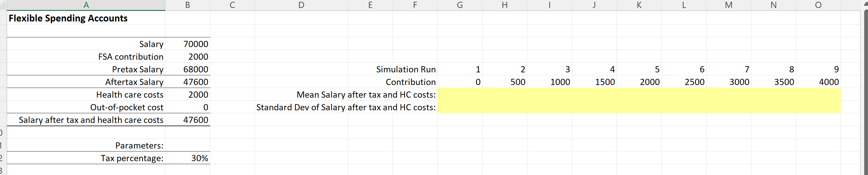Image resolution: width=868 pixels, height=175 pixels.
Task: Select simulation run number 2
Action: click(x=505, y=69)
